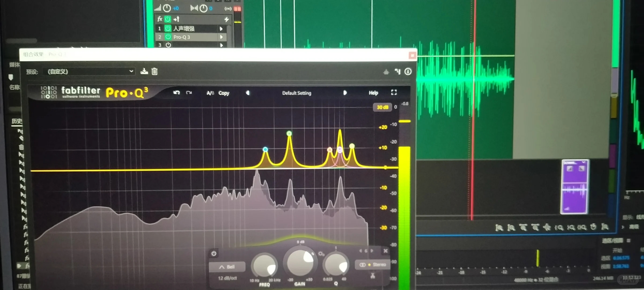Open the gain-Q interaction gear icon
The width and height of the screenshot is (644, 290).
click(321, 253)
